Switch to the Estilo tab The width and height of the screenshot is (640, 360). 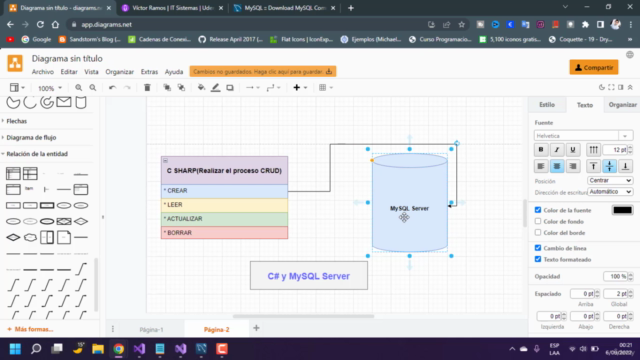547,105
